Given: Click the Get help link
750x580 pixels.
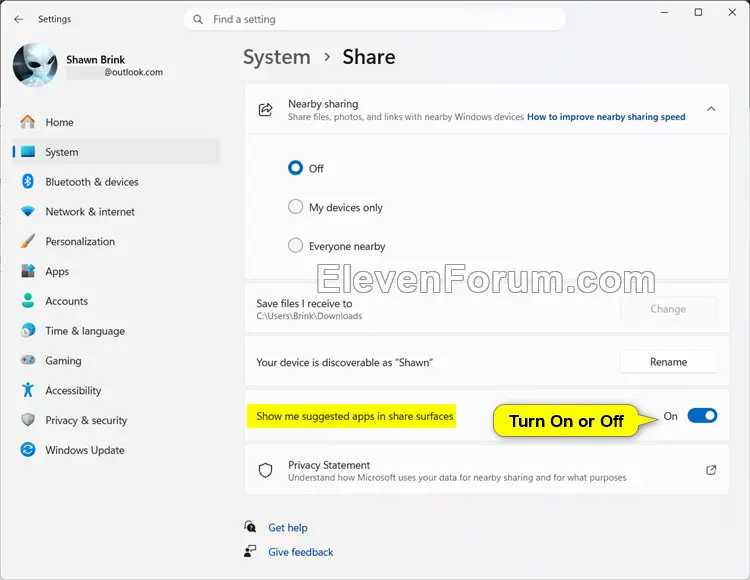Looking at the screenshot, I should tap(287, 527).
